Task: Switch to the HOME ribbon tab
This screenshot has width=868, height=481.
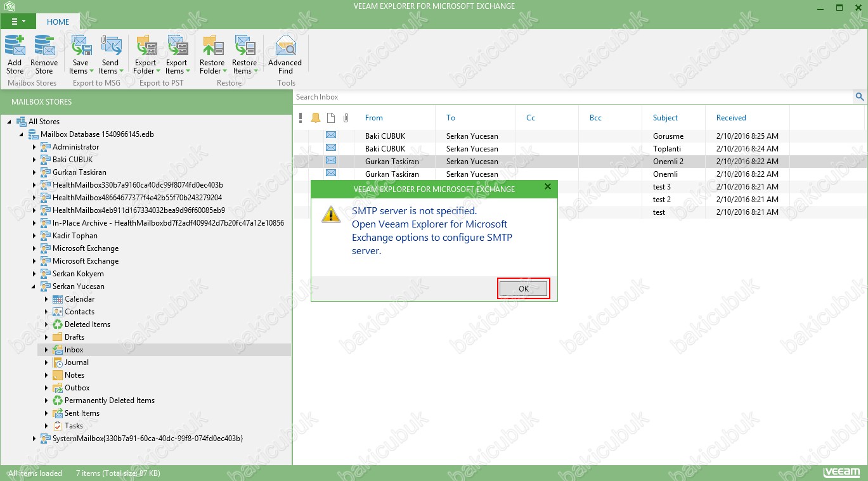Action: click(x=58, y=22)
